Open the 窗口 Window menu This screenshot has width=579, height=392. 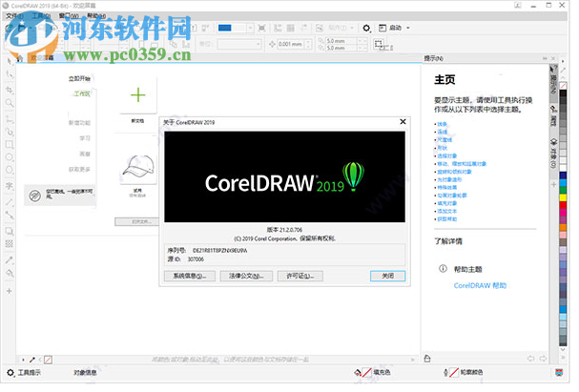click(x=69, y=16)
